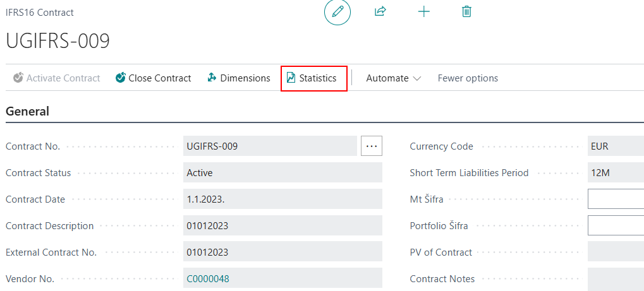644x291 pixels.
Task: Expand the Automate menu
Action: [x=394, y=78]
